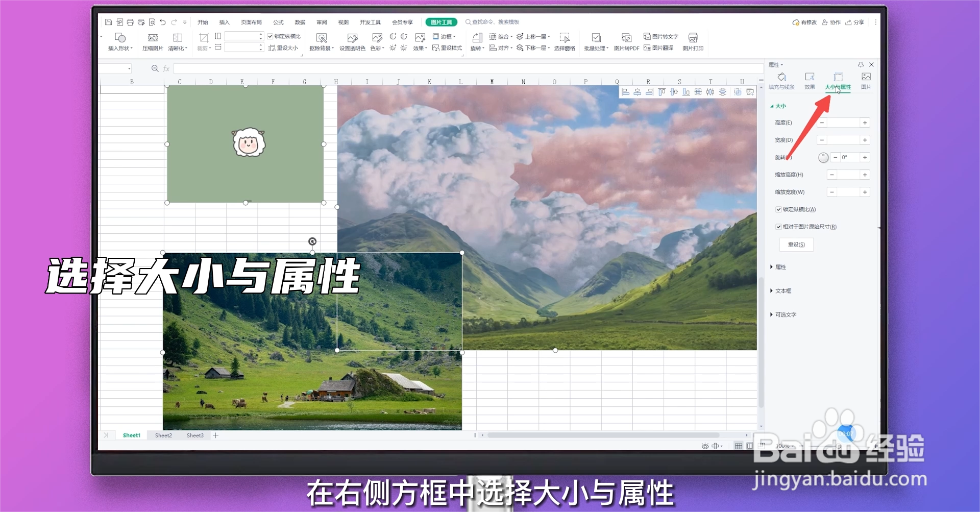Image resolution: width=980 pixels, height=512 pixels.
Task: Open the Group (组合) dropdown
Action: tap(501, 37)
